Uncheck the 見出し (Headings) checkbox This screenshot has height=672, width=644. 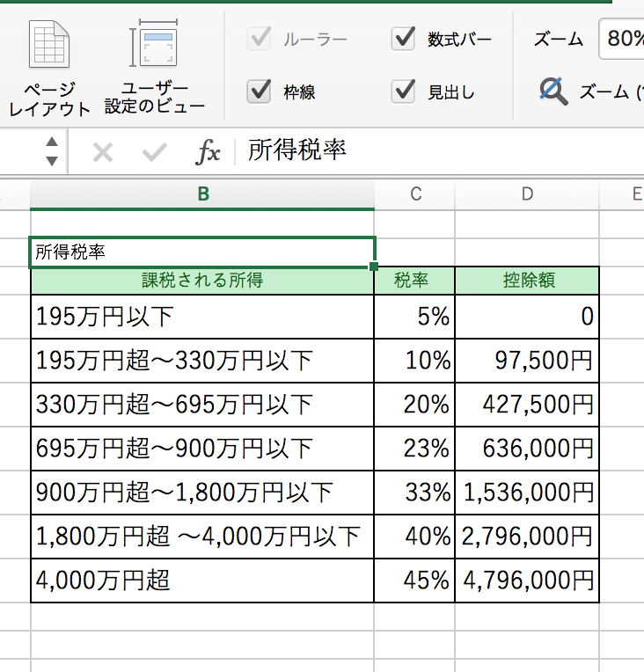pos(403,91)
